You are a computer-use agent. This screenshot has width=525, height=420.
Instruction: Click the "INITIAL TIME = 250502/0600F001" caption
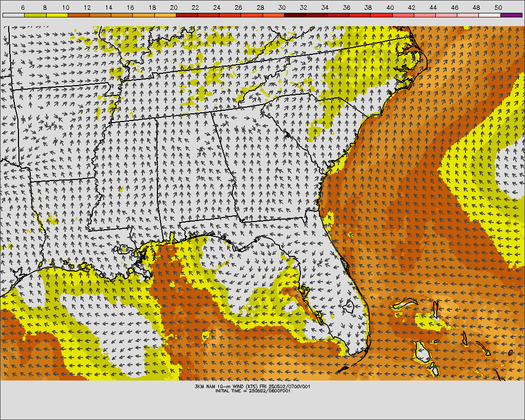(253, 391)
